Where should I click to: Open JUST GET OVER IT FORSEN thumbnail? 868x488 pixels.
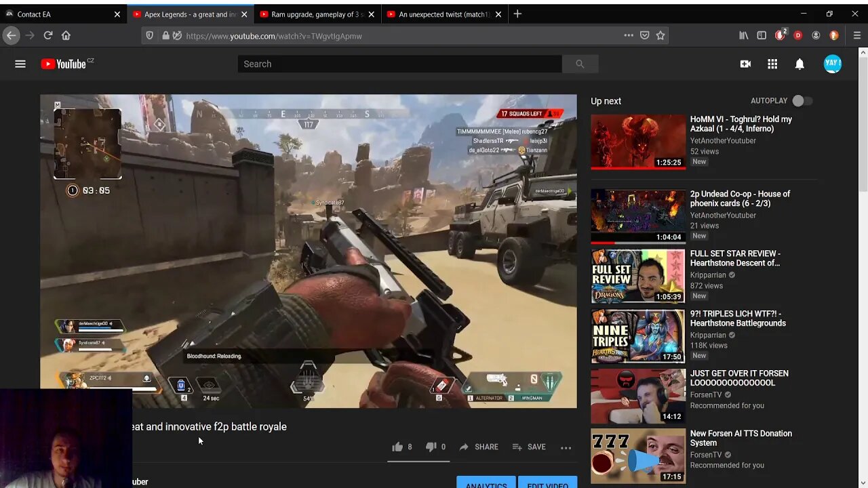coord(638,396)
